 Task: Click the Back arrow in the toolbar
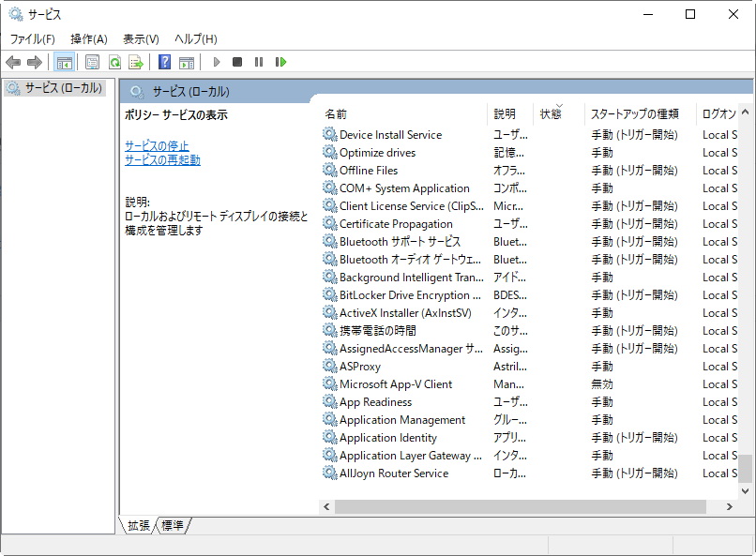point(13,62)
